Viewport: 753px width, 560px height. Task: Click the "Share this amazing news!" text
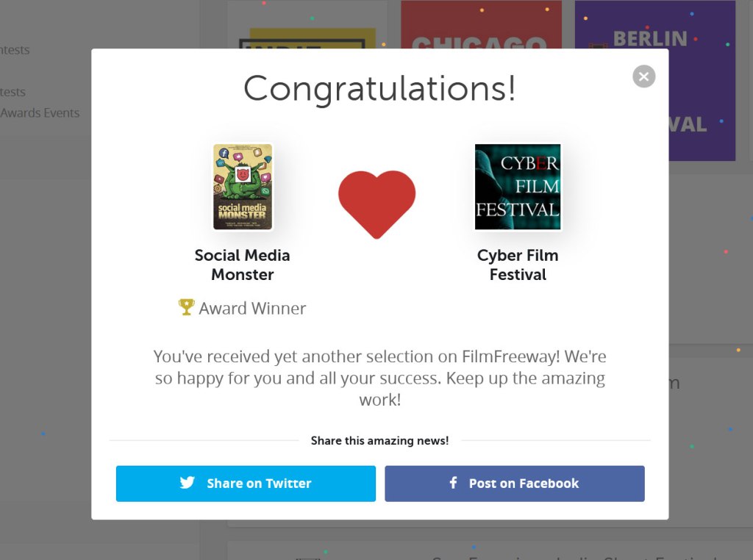(379, 441)
